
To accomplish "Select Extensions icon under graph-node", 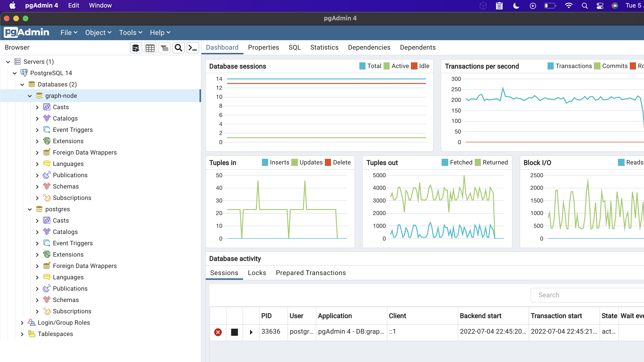I will (47, 141).
